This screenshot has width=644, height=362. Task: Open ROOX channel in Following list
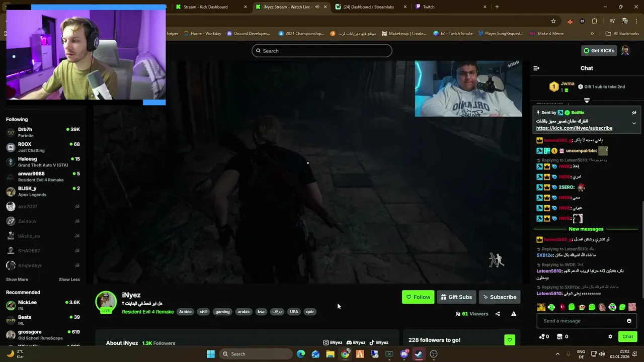(x=43, y=147)
